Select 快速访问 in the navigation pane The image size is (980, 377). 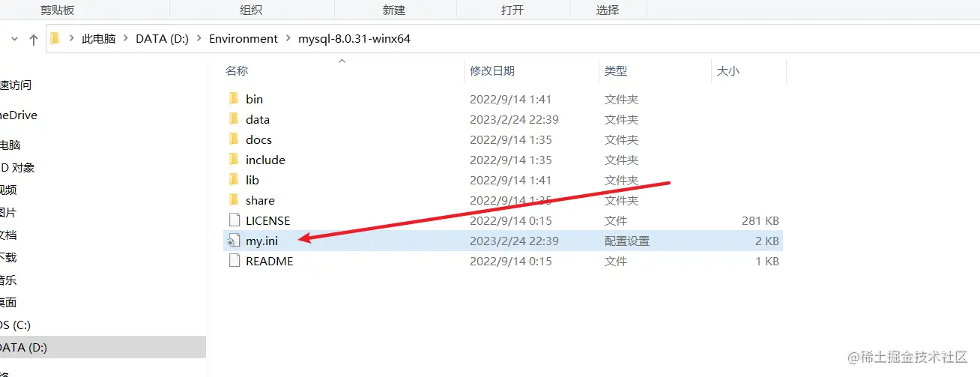click(x=16, y=85)
